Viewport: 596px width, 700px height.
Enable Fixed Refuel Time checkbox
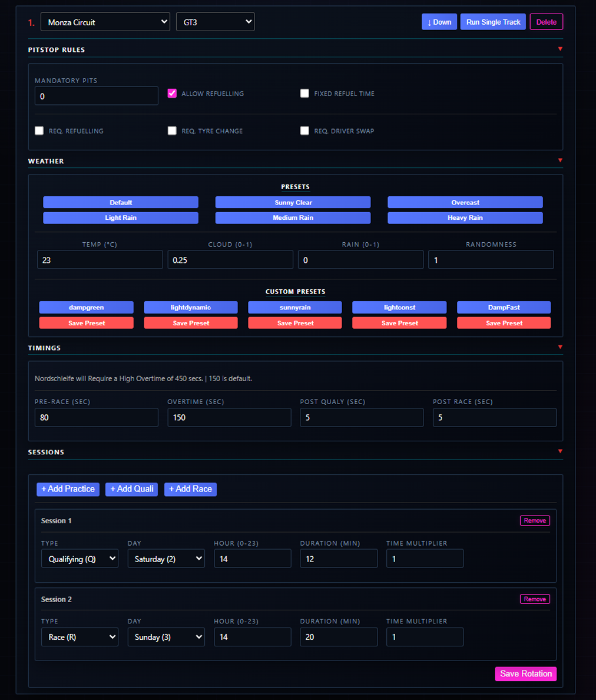(304, 93)
